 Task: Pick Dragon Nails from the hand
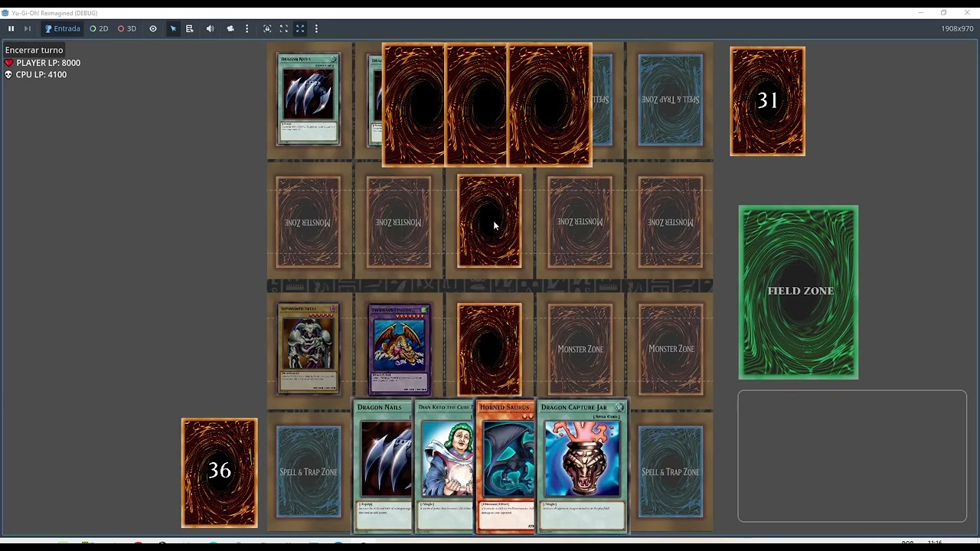(383, 466)
